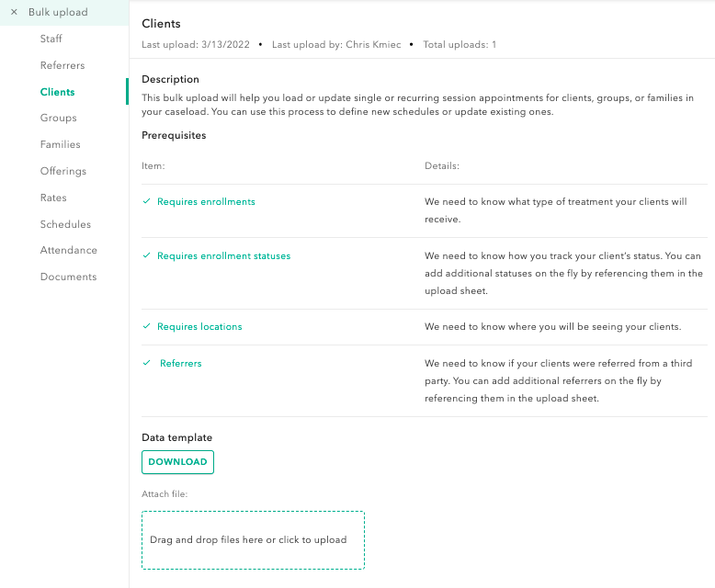This screenshot has width=715, height=588.
Task: Open the Staff bulk upload section
Action: click(51, 40)
